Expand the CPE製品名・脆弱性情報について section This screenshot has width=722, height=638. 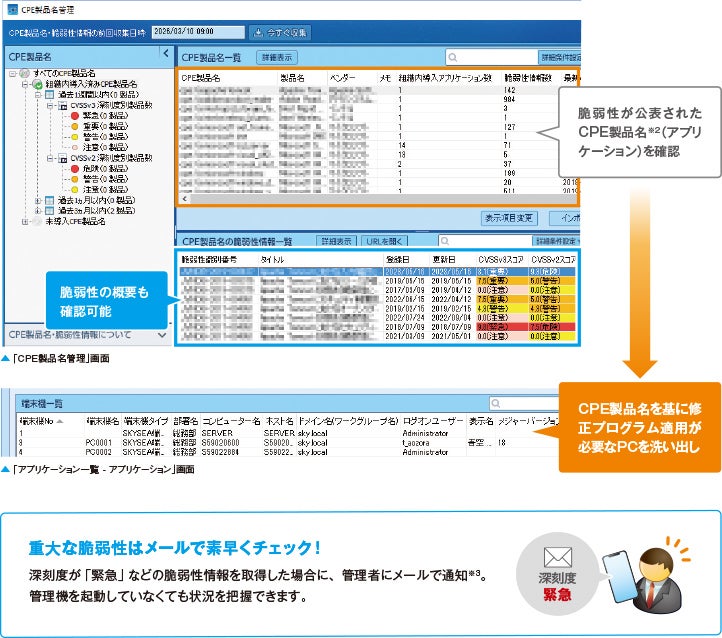tap(163, 334)
